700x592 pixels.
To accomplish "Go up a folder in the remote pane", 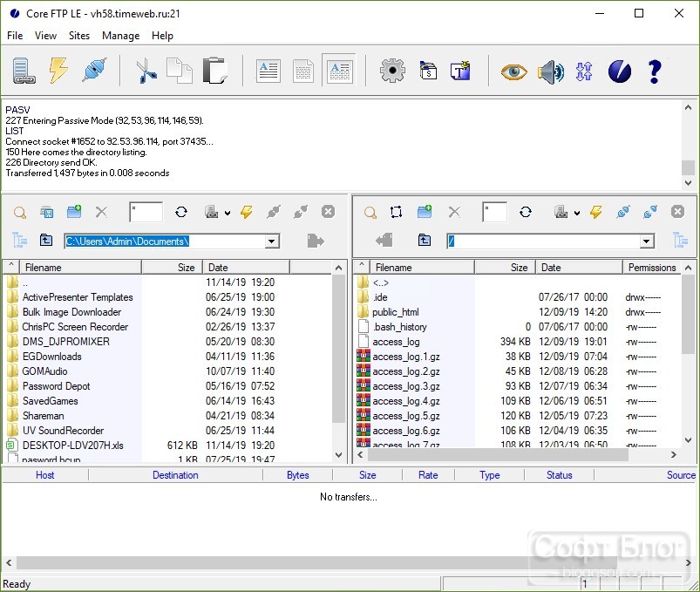I will [425, 240].
